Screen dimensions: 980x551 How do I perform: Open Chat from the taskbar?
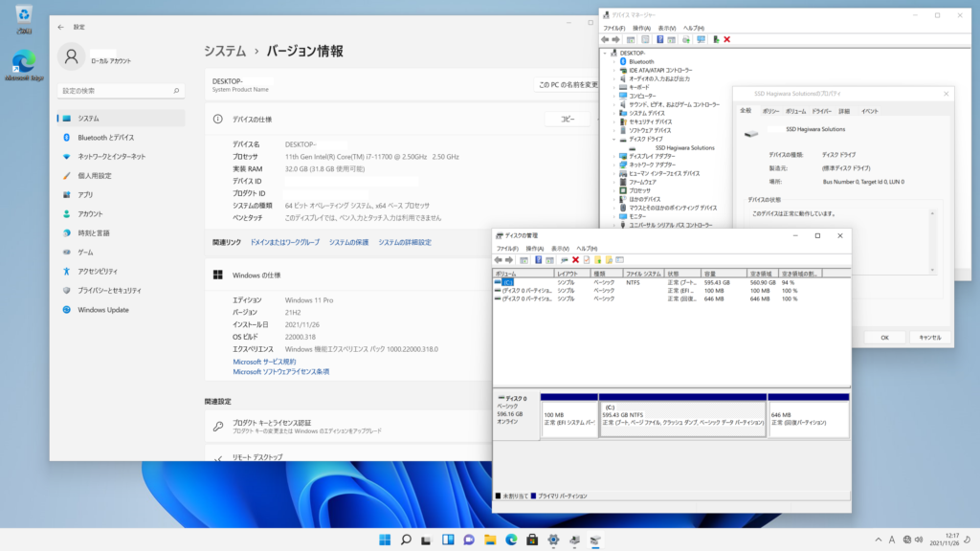pyautogui.click(x=469, y=540)
